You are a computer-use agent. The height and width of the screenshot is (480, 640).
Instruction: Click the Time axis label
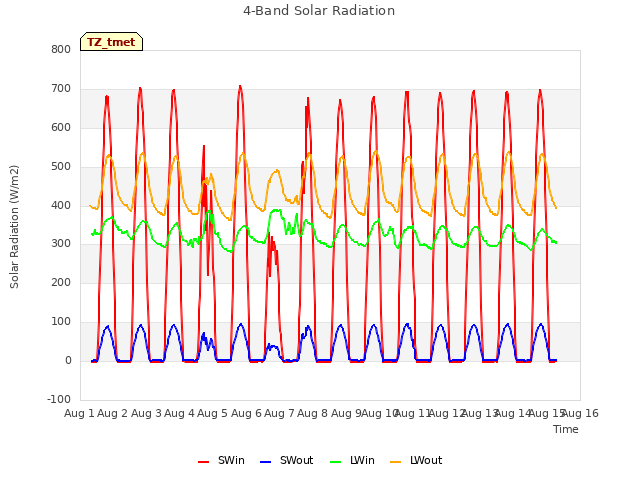coord(566,429)
